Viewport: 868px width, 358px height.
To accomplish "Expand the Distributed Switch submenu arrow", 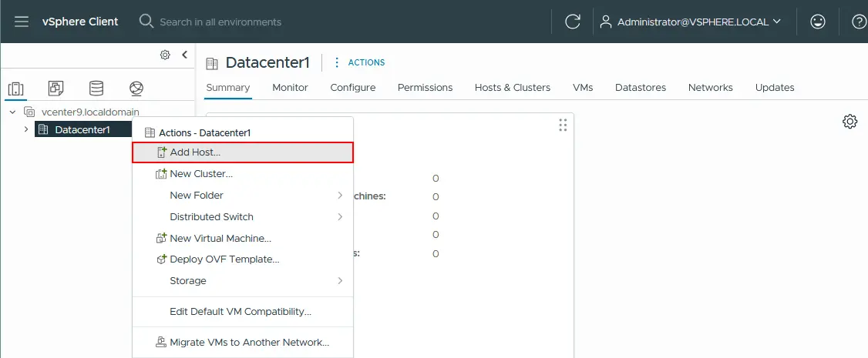I will pos(340,216).
